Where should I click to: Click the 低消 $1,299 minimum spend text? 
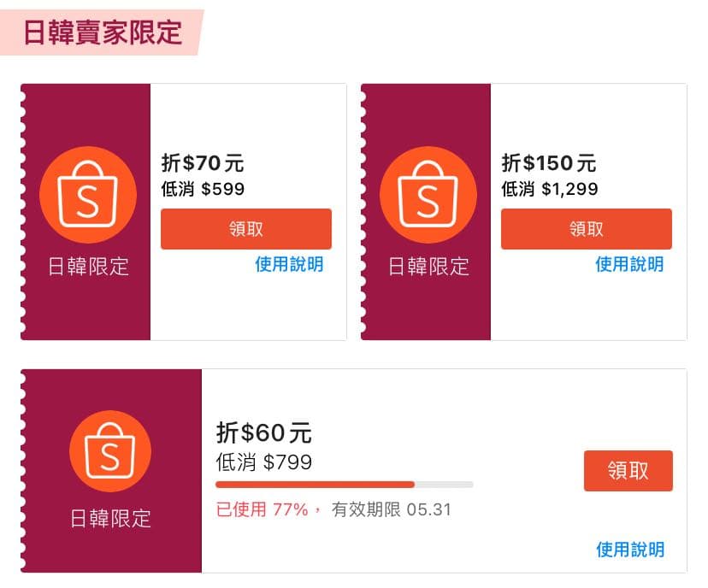click(549, 189)
